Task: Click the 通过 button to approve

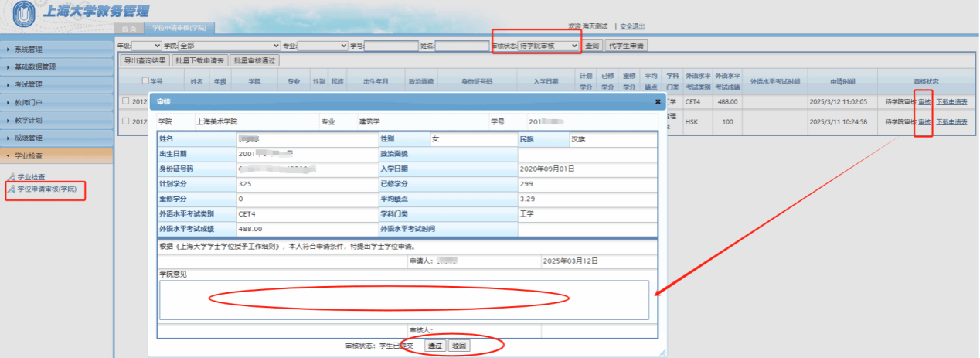Action: pos(434,346)
